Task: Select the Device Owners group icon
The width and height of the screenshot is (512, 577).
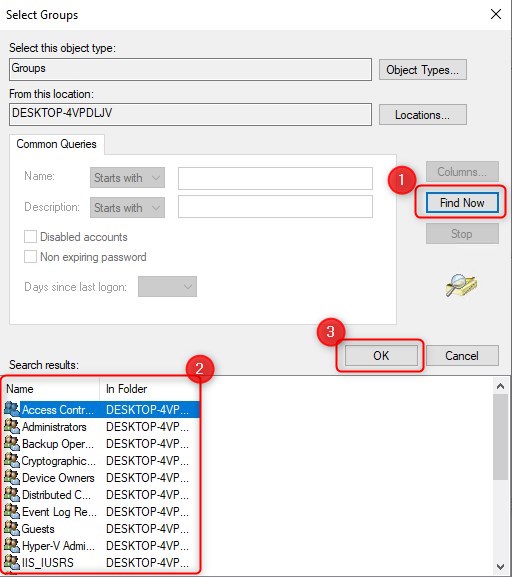Action: pos(12,477)
